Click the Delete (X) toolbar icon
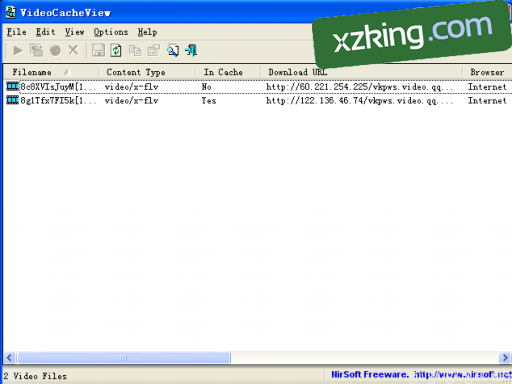The image size is (512, 384). (x=73, y=51)
